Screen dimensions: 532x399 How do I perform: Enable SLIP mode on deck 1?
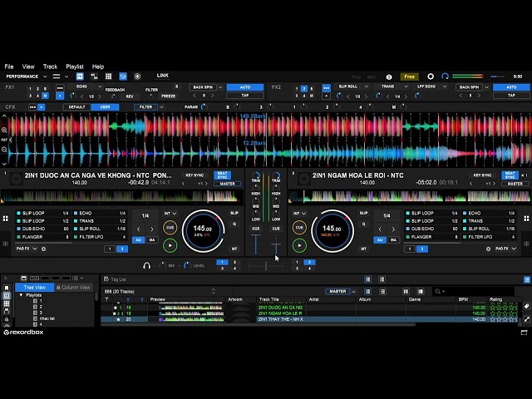point(234,213)
